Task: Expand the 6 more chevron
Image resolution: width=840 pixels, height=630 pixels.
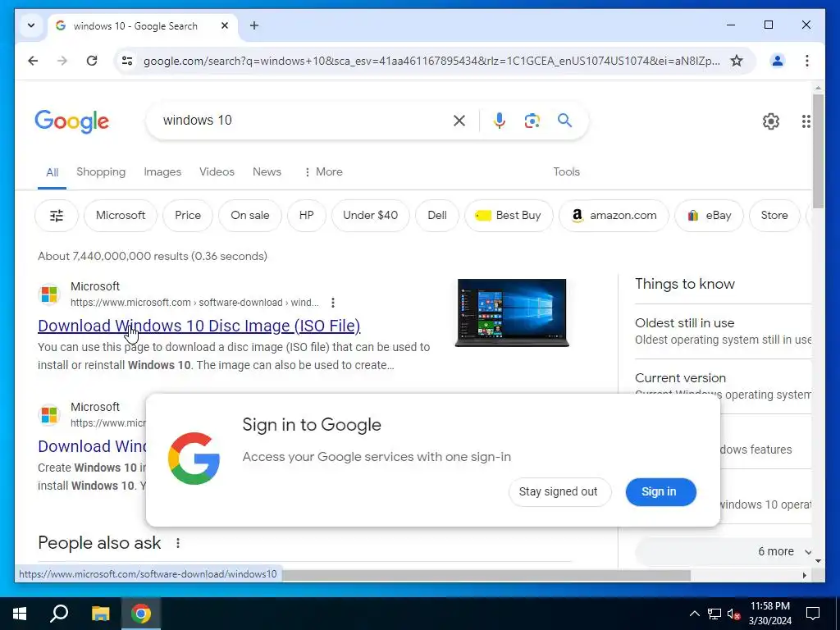Action: click(x=808, y=552)
